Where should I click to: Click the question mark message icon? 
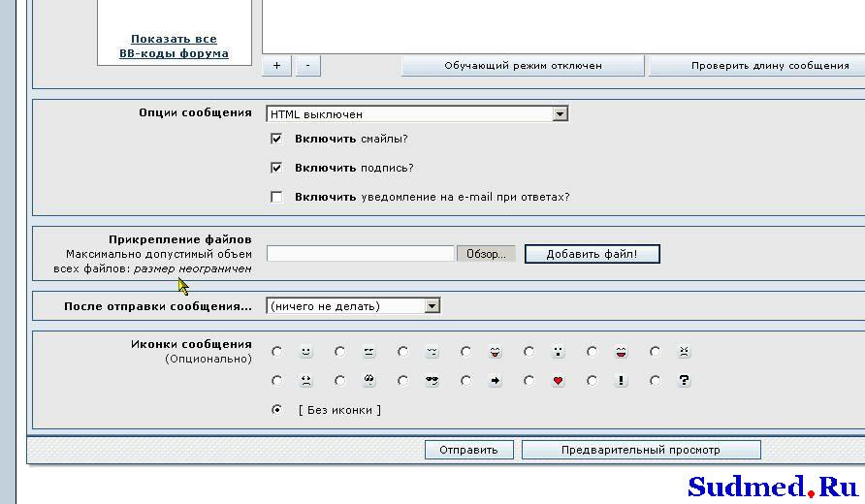(x=684, y=381)
